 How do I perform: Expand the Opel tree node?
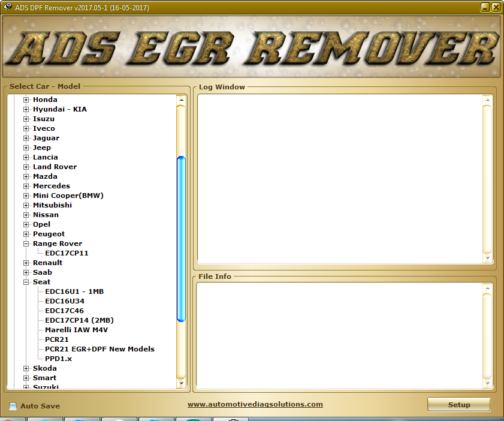tap(26, 224)
